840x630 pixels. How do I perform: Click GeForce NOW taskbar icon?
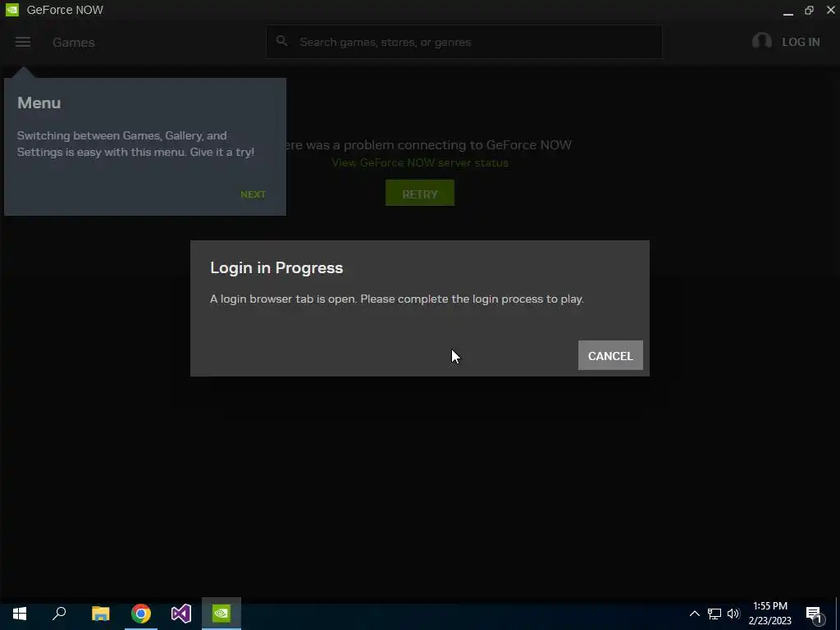coord(221,614)
